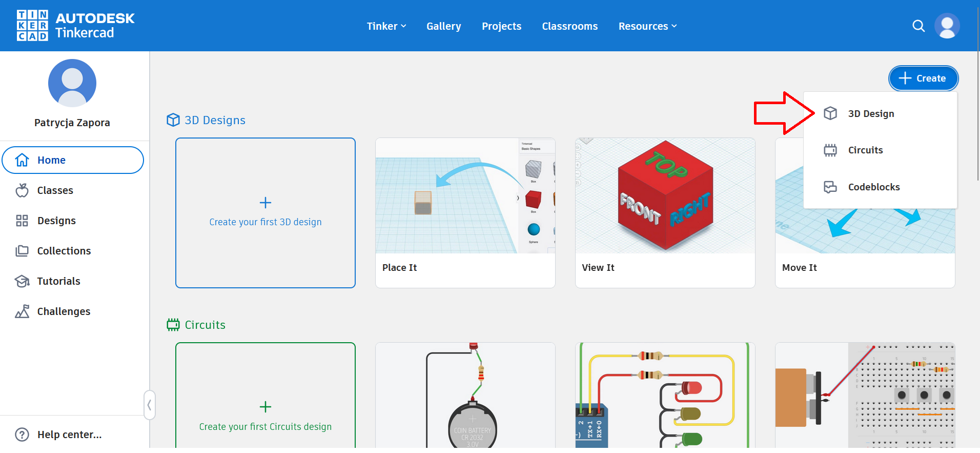Screen dimensions: 980x453
Task: Select Circuits from the Create menu
Action: tap(865, 150)
